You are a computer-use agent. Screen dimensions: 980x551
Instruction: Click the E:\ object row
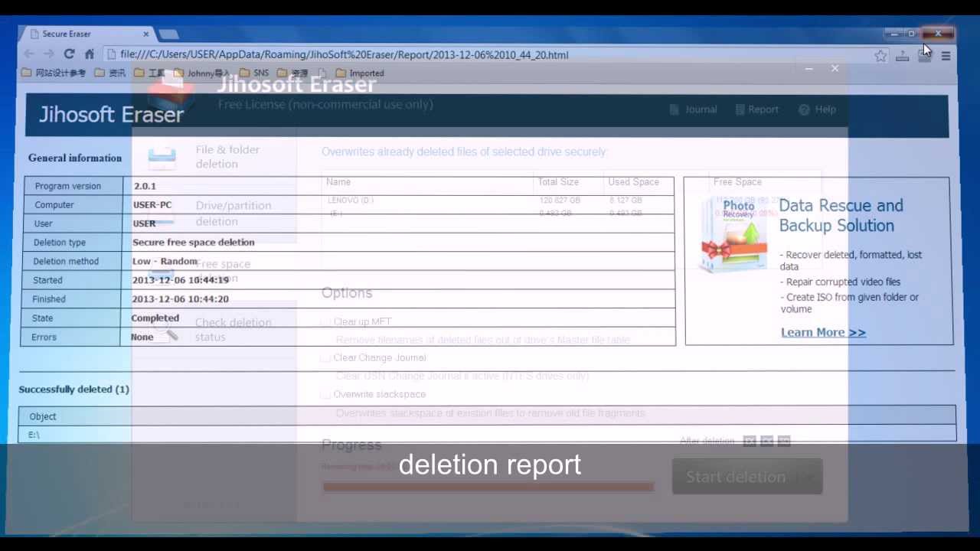pyautogui.click(x=488, y=434)
